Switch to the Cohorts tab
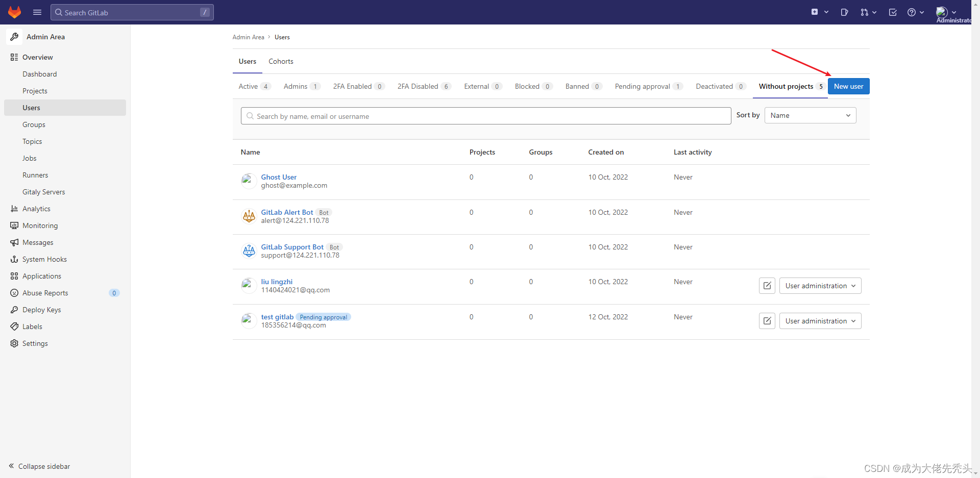The width and height of the screenshot is (980, 478). click(281, 61)
